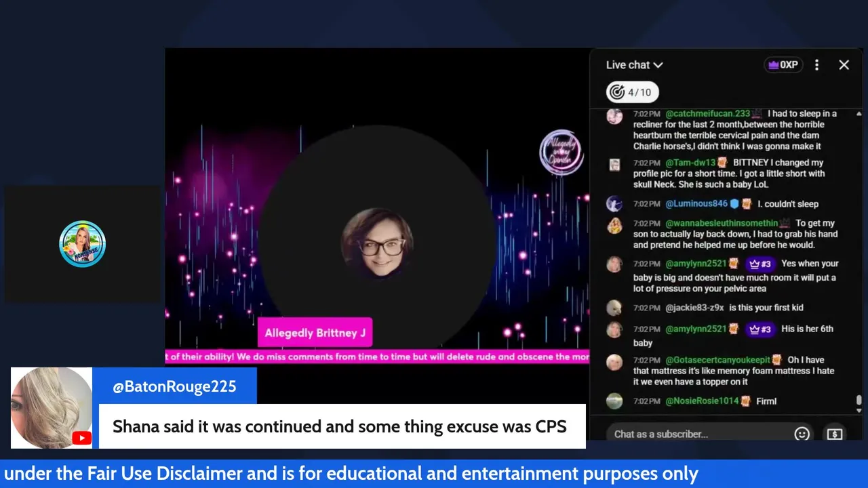The height and width of the screenshot is (488, 868).
Task: Expand the Live chat mode dropdown
Action: [634, 65]
